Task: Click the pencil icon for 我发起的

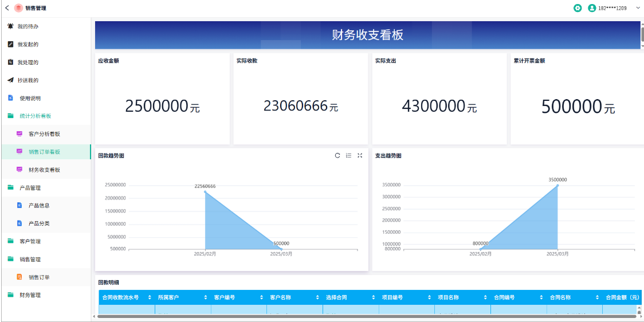Action: [11, 44]
